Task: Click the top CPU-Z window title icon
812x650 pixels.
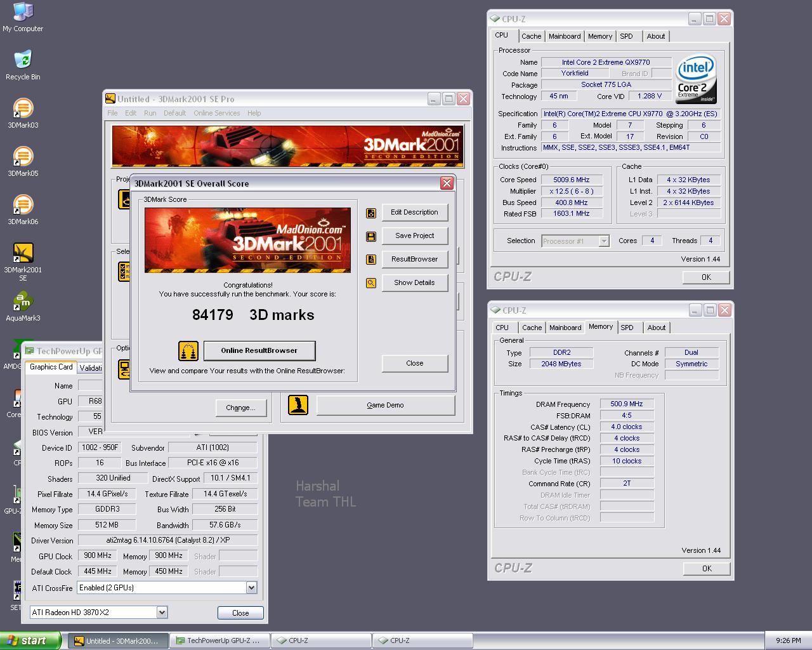Action: tap(495, 18)
